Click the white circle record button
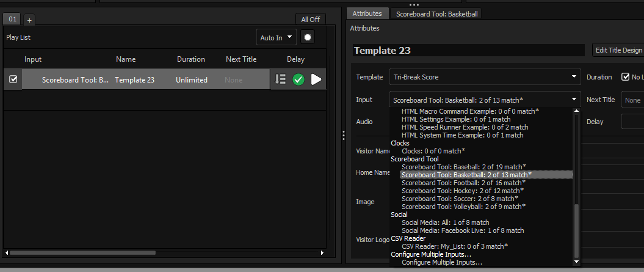Screen dimensions: 644x272 [x=308, y=37]
